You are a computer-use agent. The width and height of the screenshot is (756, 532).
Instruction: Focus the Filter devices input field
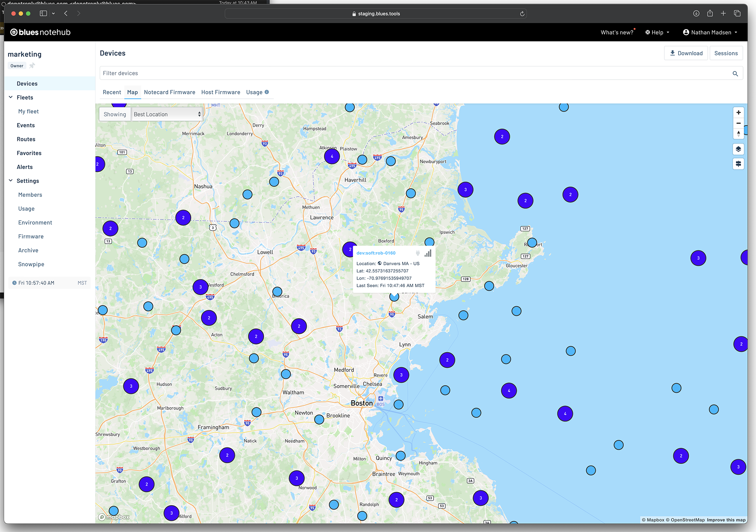click(x=416, y=73)
